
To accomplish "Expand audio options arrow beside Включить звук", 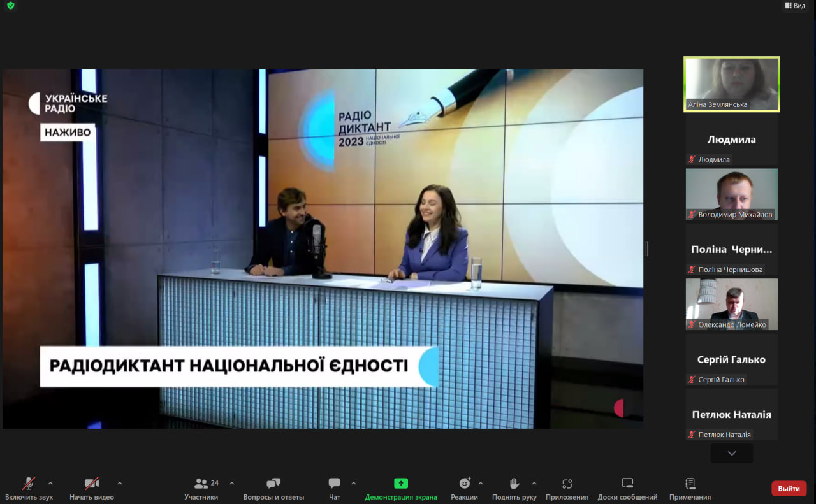I will coord(50,484).
